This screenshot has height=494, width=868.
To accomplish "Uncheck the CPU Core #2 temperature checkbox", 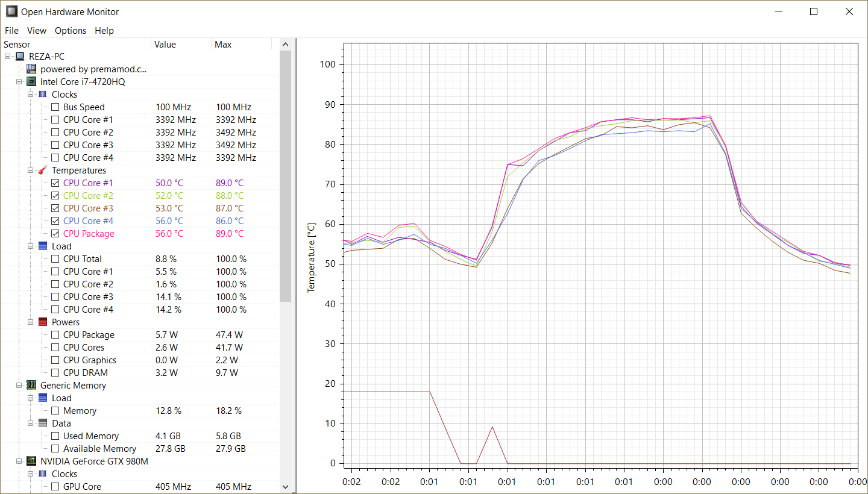I will (x=55, y=195).
